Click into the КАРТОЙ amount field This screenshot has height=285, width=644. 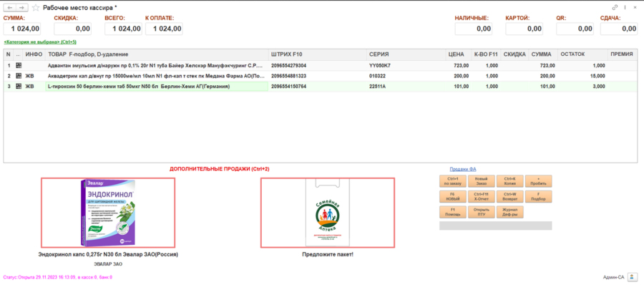coord(524,29)
